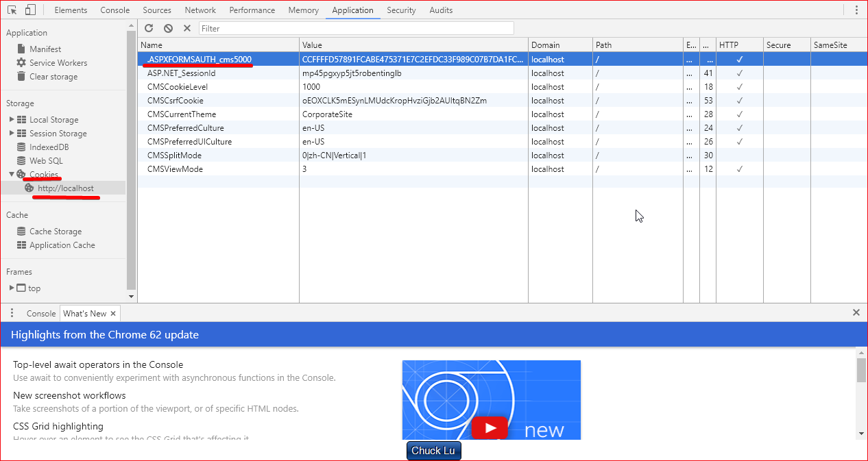
Task: Click the cookie Filter input field
Action: click(x=357, y=28)
